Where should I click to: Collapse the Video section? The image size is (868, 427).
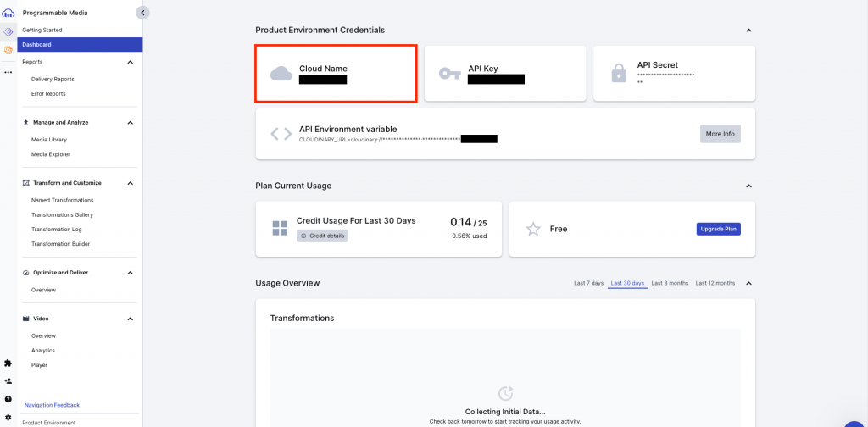pos(131,319)
